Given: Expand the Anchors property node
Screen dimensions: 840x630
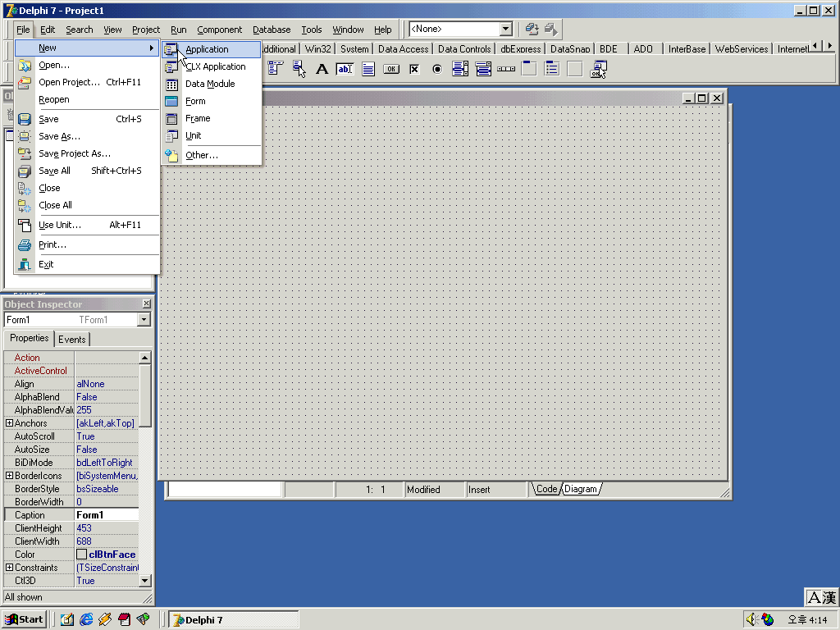Looking at the screenshot, I should (x=9, y=423).
